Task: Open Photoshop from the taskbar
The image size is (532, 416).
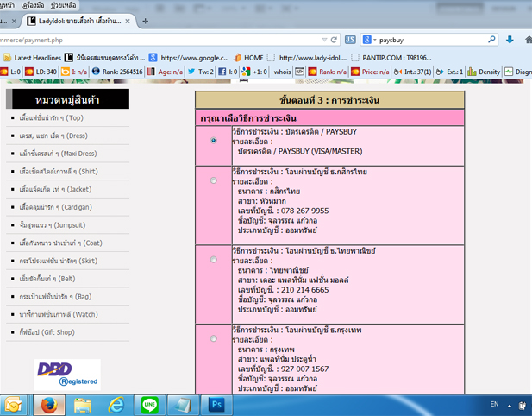Action: coord(216,405)
